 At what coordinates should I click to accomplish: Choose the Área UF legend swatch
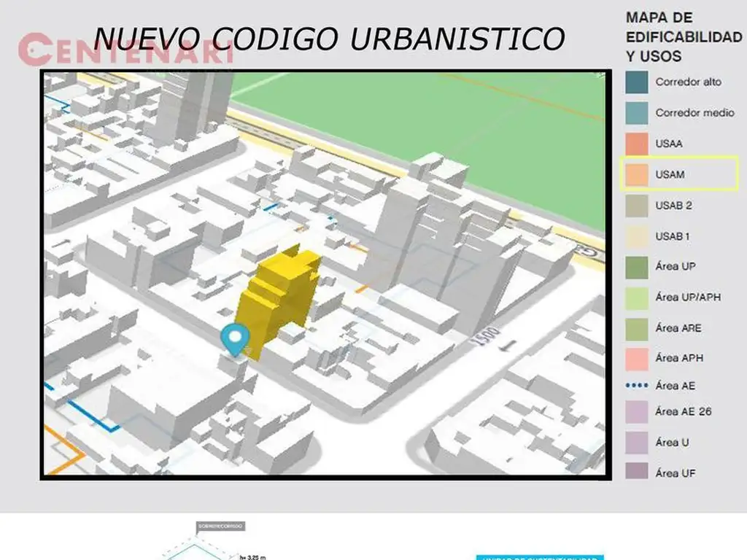637,472
